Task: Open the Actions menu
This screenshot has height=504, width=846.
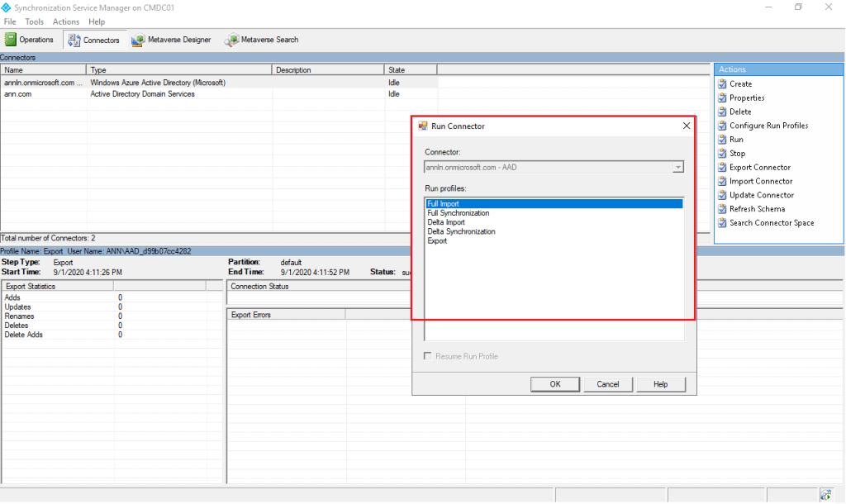Action: (66, 21)
